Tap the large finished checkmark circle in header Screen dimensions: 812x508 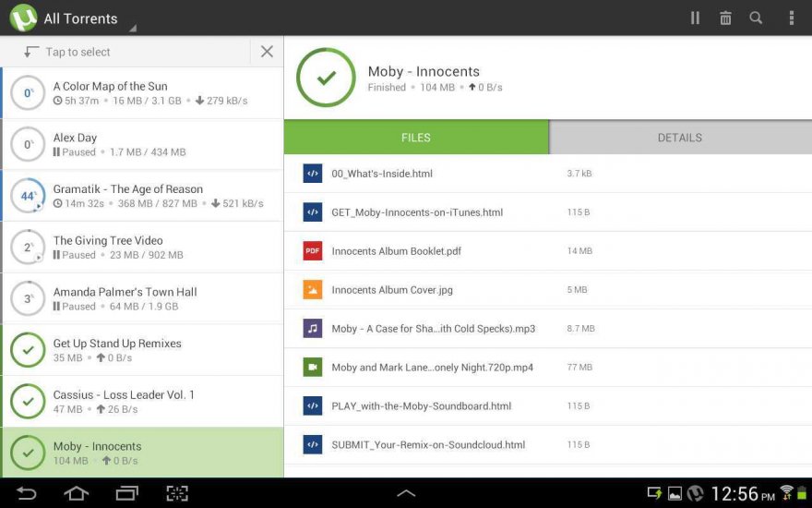click(327, 78)
